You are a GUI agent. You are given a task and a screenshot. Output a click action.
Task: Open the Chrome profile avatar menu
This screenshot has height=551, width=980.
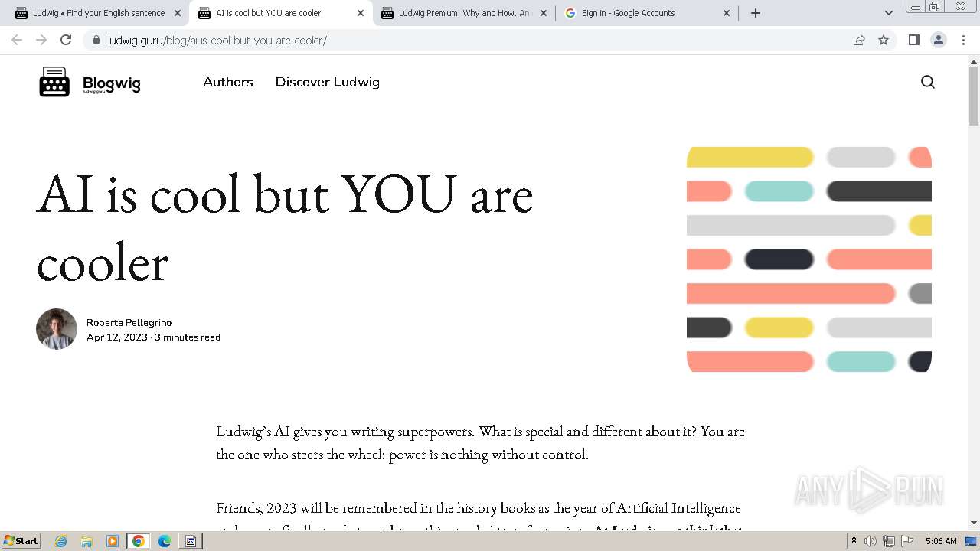click(x=938, y=40)
